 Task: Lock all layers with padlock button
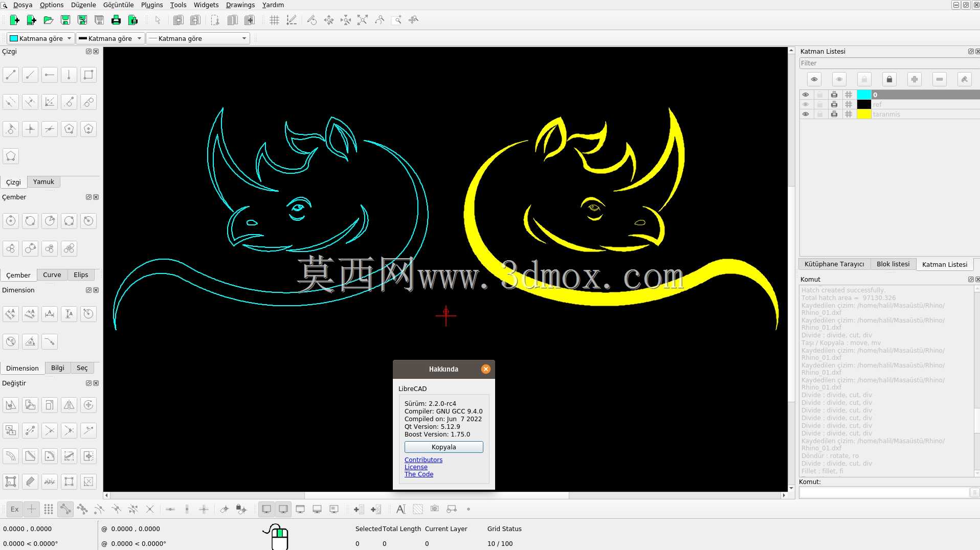pyautogui.click(x=889, y=79)
